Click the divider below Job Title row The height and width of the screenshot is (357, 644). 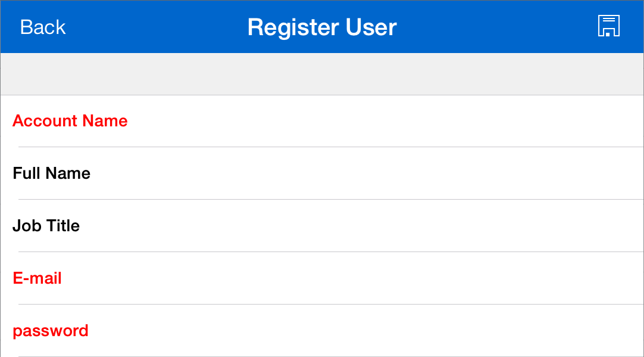[331, 252]
